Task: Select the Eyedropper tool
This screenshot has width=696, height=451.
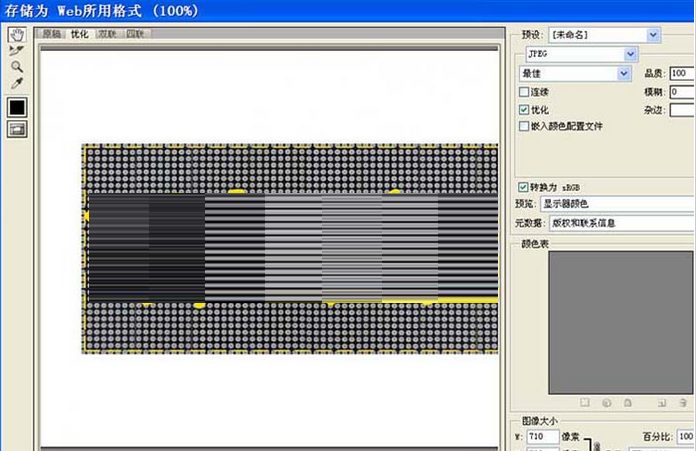Action: pyautogui.click(x=17, y=83)
